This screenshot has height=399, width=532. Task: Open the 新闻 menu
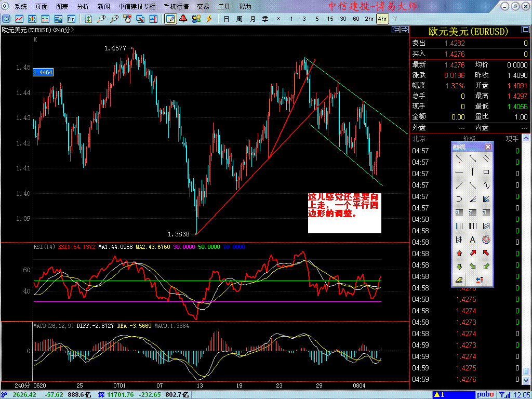point(103,6)
